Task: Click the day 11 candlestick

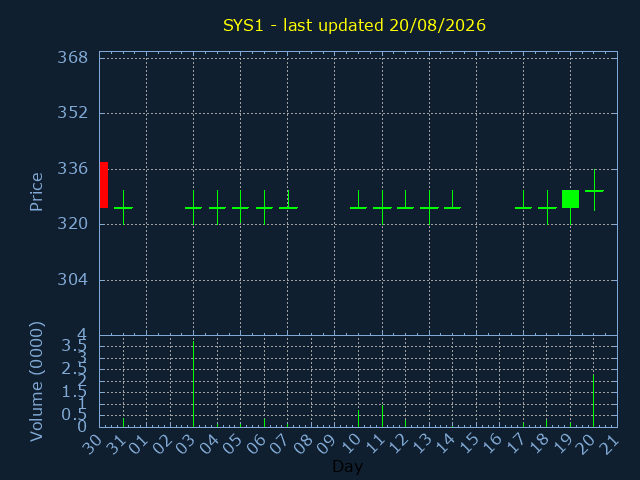Action: (x=382, y=207)
